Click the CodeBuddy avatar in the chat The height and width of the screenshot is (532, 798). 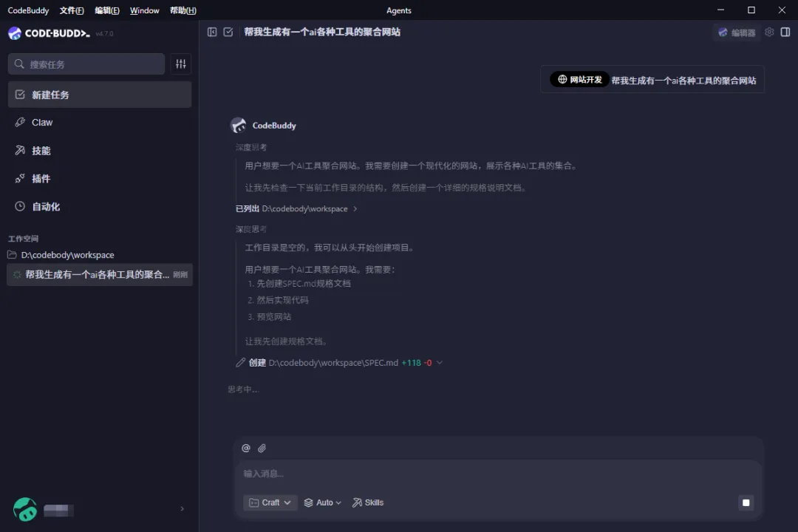point(238,125)
